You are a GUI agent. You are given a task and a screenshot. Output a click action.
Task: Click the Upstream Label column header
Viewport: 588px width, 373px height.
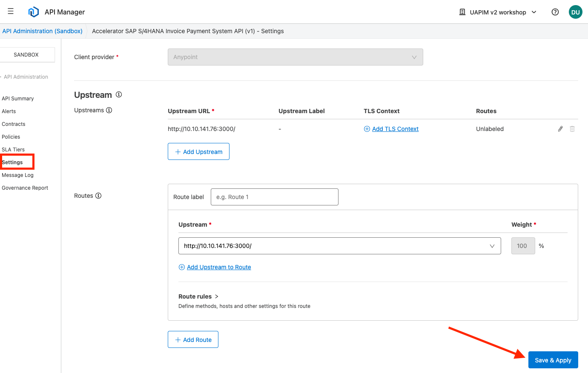coord(302,111)
